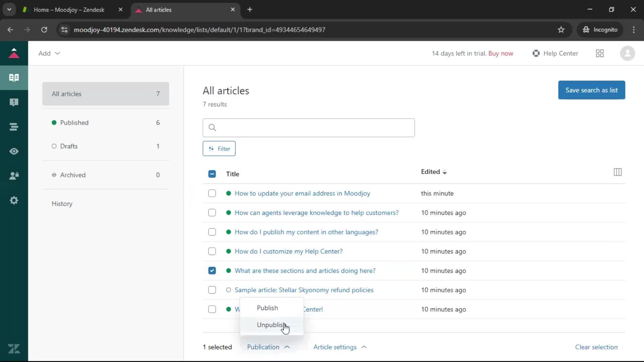The height and width of the screenshot is (362, 644).
Task: Check 'How do I customize my Help Center' row
Action: point(212,251)
